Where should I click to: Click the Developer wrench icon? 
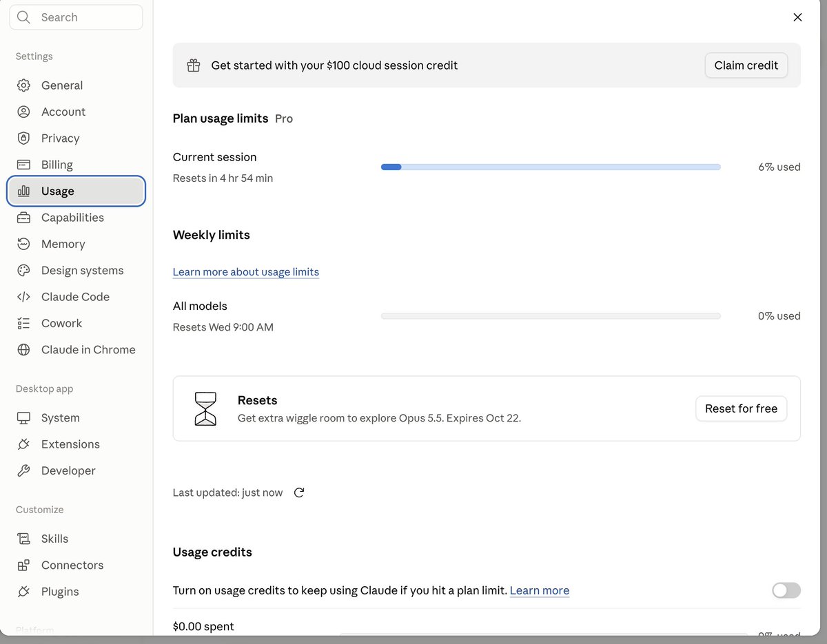point(23,471)
